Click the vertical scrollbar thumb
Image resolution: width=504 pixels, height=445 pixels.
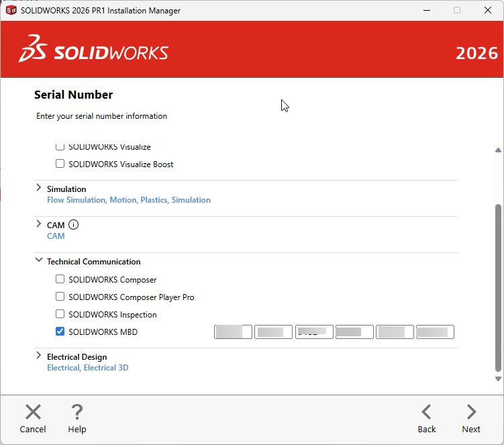(x=498, y=288)
